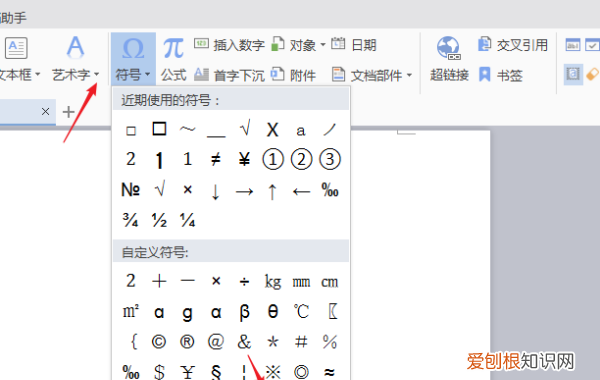Click Attachment (附件)
The image size is (600, 380).
pyautogui.click(x=294, y=75)
